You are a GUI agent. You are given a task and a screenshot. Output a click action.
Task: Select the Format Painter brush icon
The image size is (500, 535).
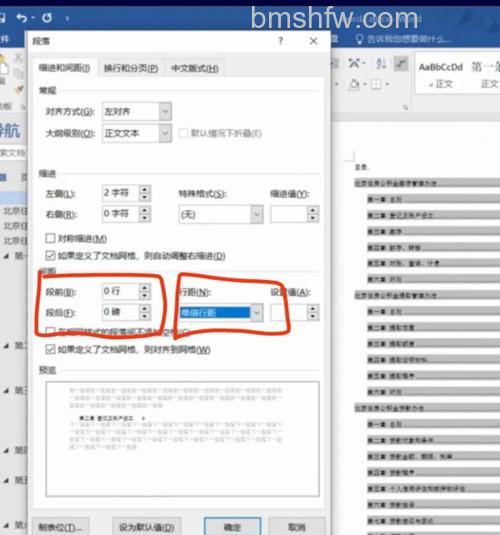19,89
